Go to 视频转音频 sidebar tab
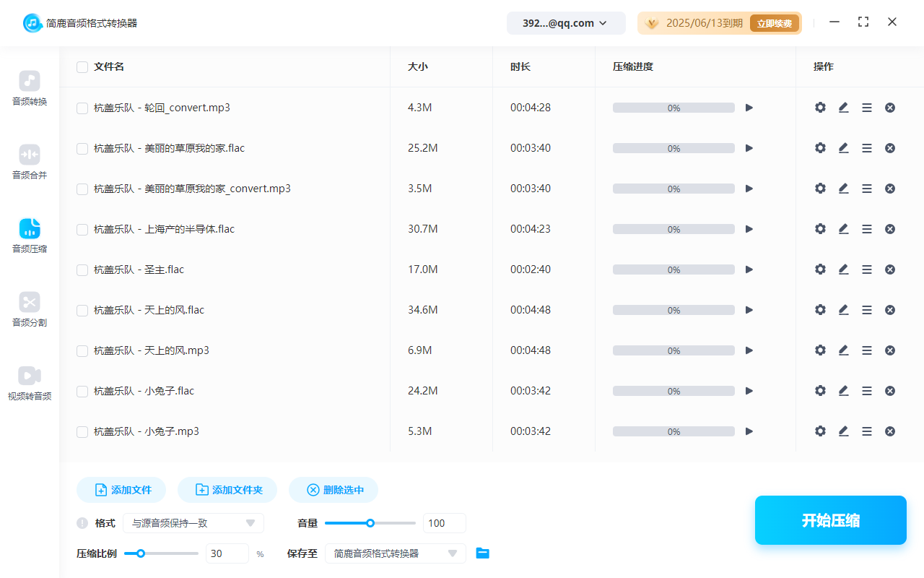Image resolution: width=924 pixels, height=578 pixels. tap(30, 383)
